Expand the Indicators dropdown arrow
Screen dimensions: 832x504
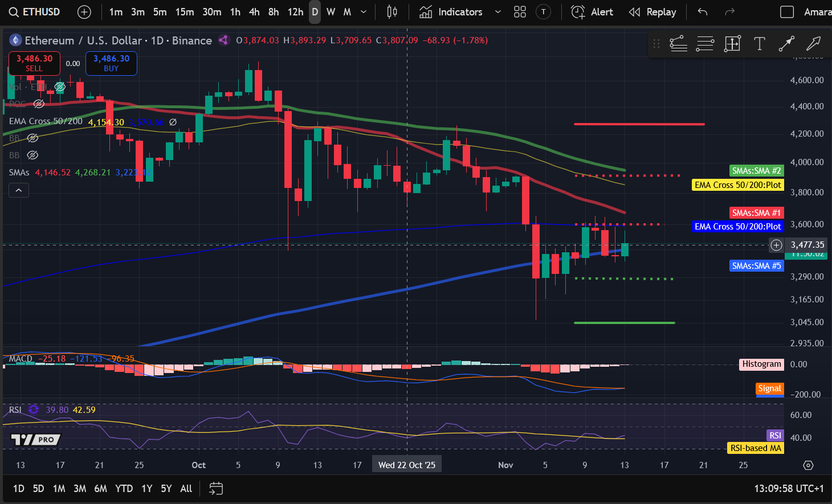pyautogui.click(x=497, y=12)
